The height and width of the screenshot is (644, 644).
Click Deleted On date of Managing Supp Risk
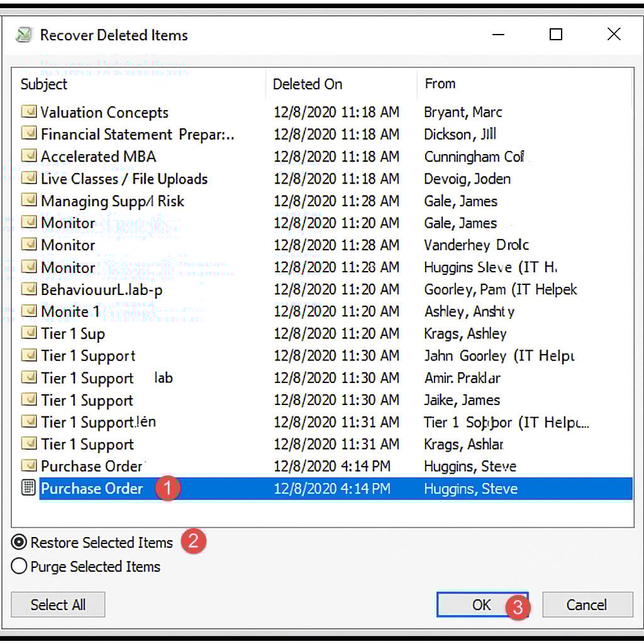click(x=336, y=201)
